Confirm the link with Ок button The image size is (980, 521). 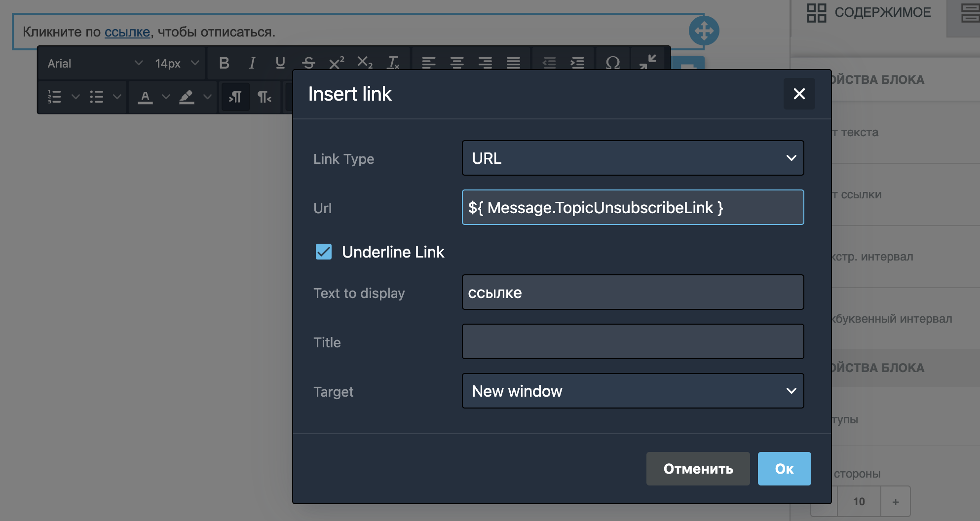coord(785,469)
